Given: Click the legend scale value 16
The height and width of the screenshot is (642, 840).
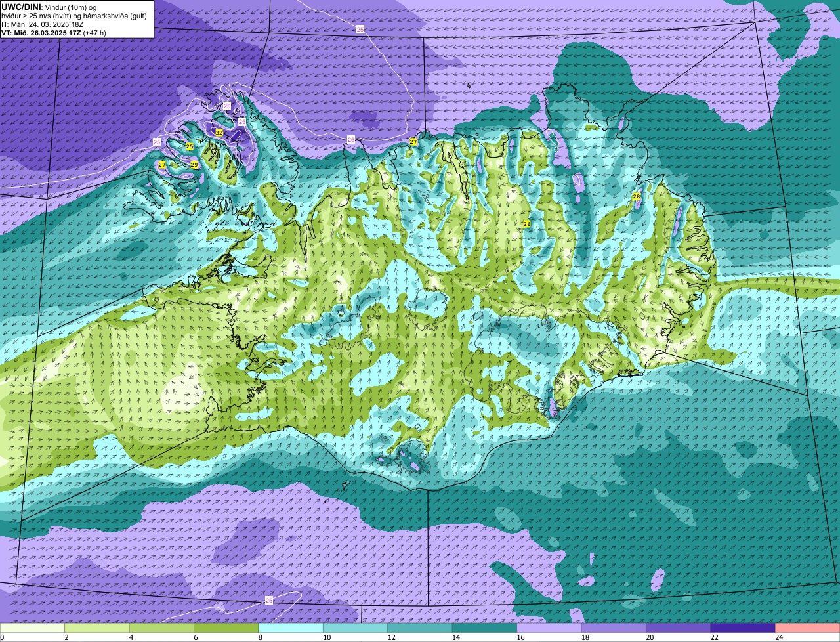Looking at the screenshot, I should [520, 637].
